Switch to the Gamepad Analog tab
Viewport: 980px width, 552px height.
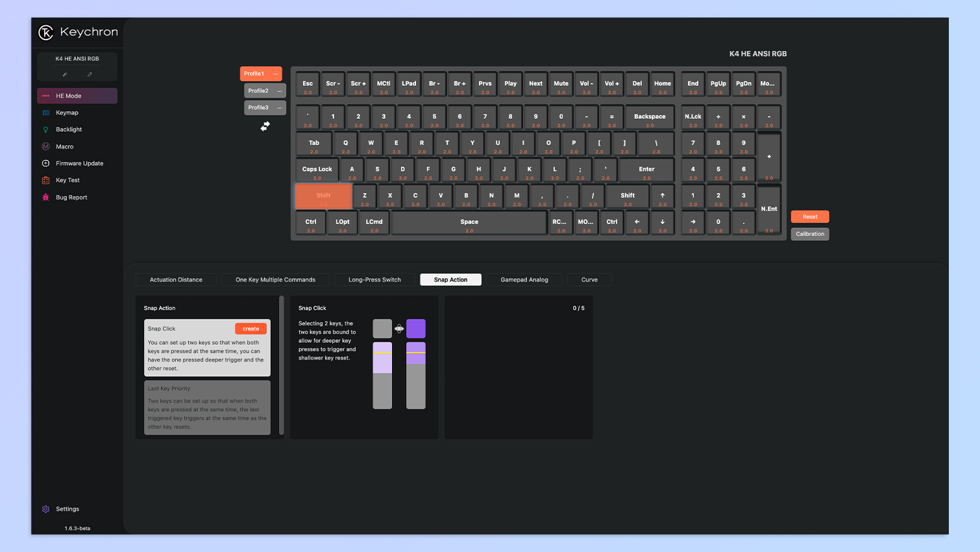(524, 280)
